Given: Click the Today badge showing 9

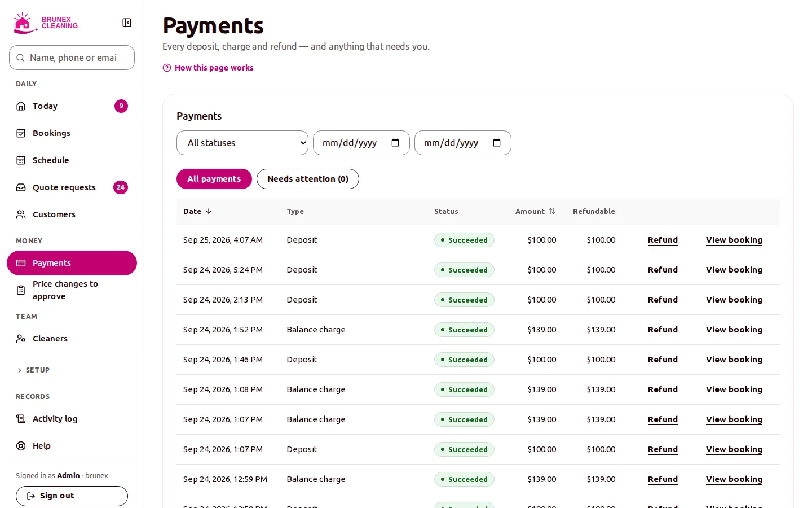Looking at the screenshot, I should pos(121,106).
